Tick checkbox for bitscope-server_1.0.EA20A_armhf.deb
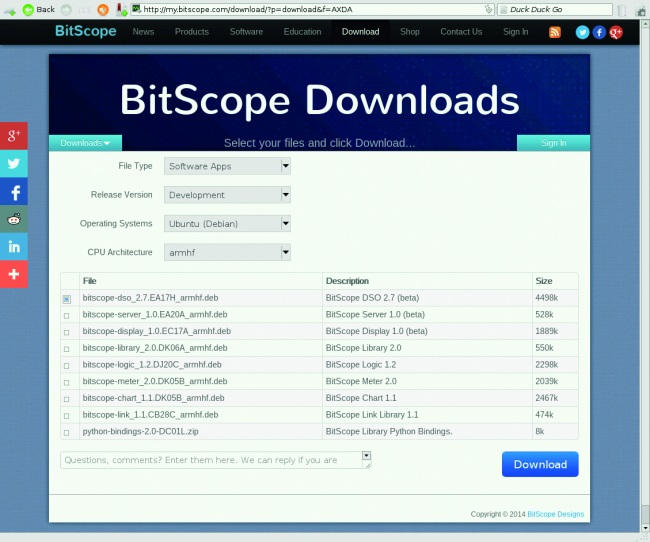Viewport: 650px width, 542px height. (67, 315)
